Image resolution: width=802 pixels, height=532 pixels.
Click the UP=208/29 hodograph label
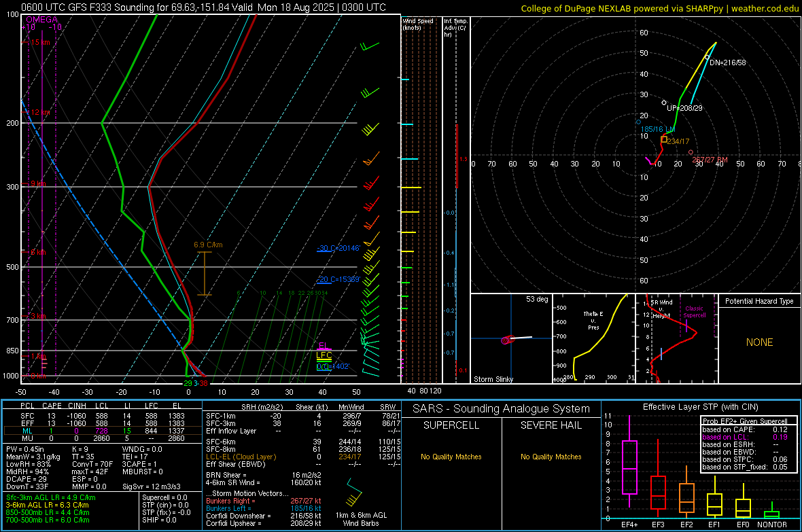point(684,108)
